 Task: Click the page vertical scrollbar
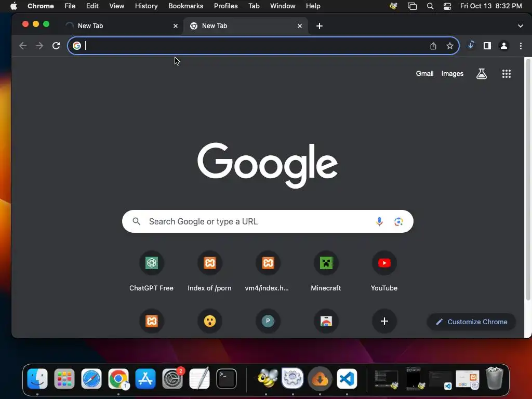[528, 180]
